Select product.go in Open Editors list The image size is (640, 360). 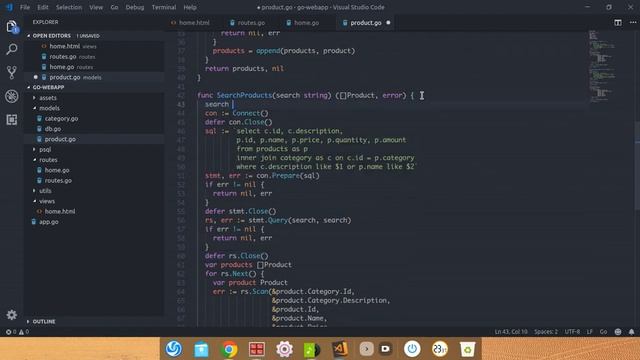coord(64,77)
